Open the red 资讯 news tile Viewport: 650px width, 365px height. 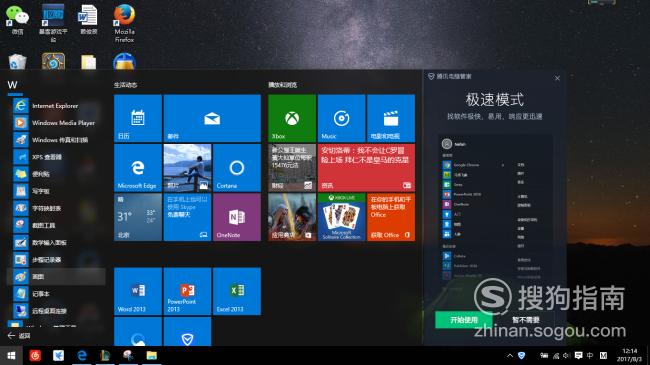coord(366,168)
